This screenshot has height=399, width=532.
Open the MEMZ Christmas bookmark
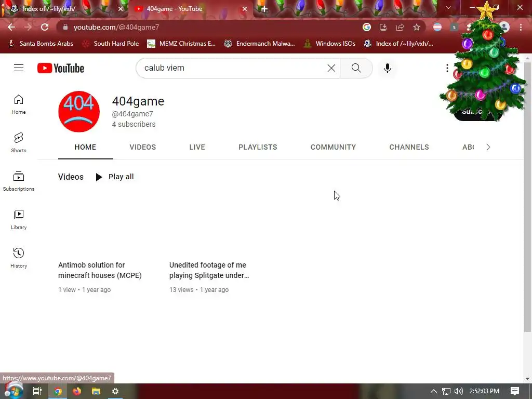(x=181, y=44)
